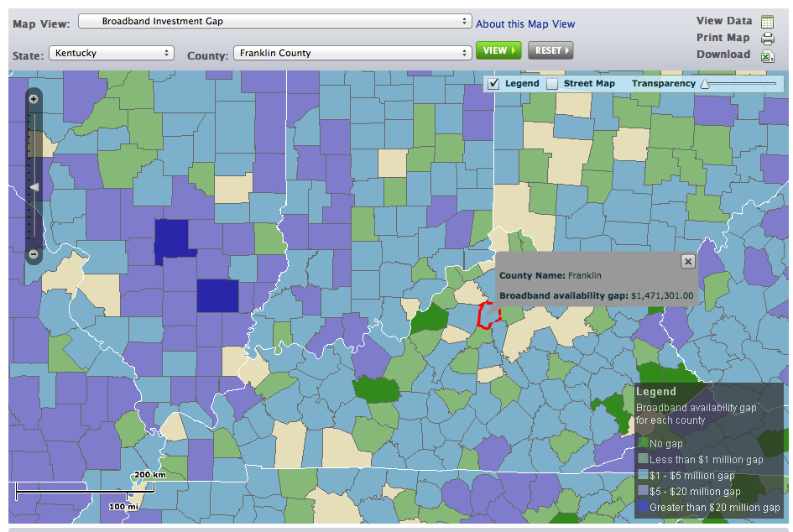Open the About this Map View link
The height and width of the screenshot is (532, 793).
525,24
